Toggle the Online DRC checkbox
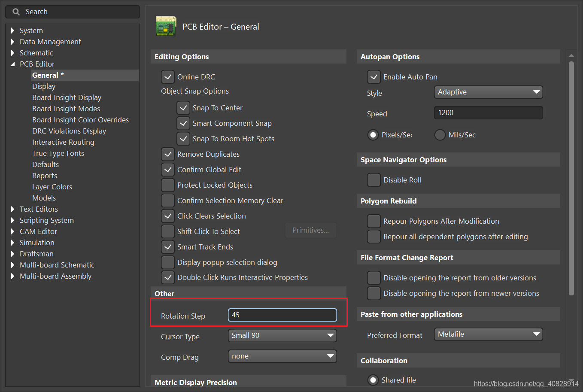Image resolution: width=583 pixels, height=392 pixels. [x=168, y=77]
